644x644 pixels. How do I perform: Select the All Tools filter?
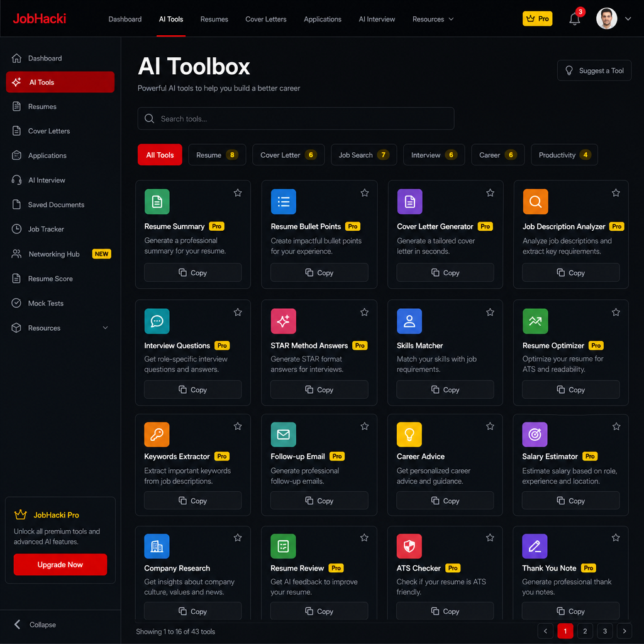pyautogui.click(x=160, y=155)
